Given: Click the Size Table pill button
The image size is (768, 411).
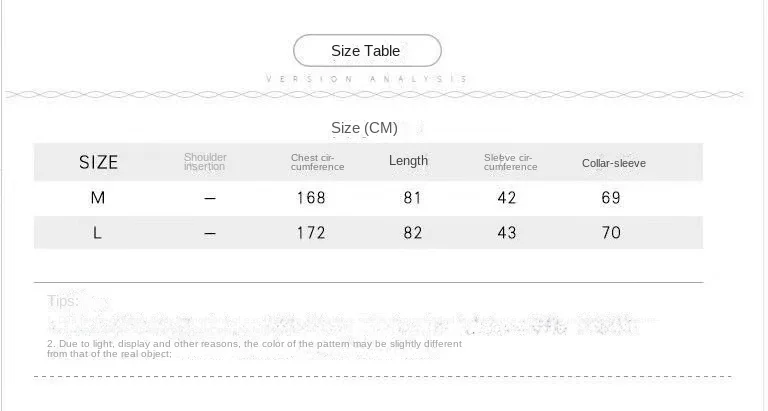Looking at the screenshot, I should tap(367, 50).
